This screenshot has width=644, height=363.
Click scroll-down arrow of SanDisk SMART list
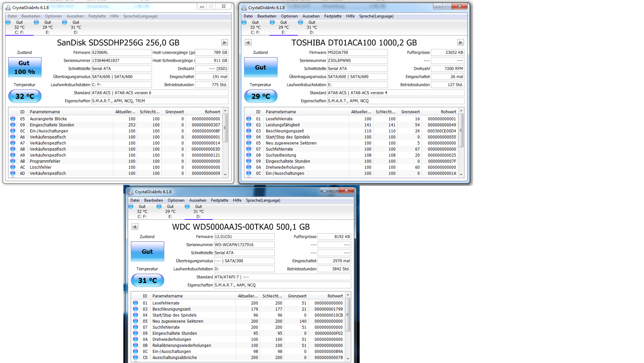[x=225, y=174]
